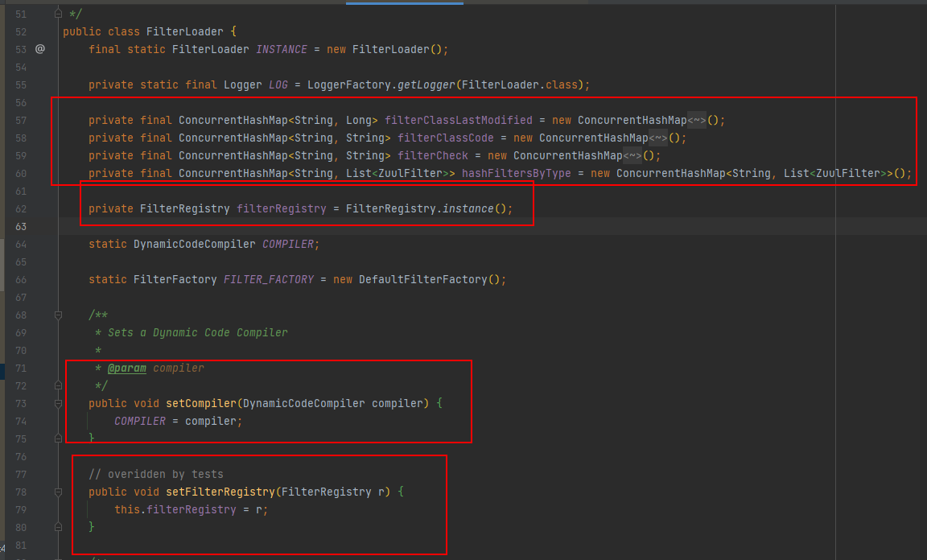This screenshot has height=560, width=927.
Task: Expand folded <~> generics on the filterClassCode line
Action: click(658, 138)
